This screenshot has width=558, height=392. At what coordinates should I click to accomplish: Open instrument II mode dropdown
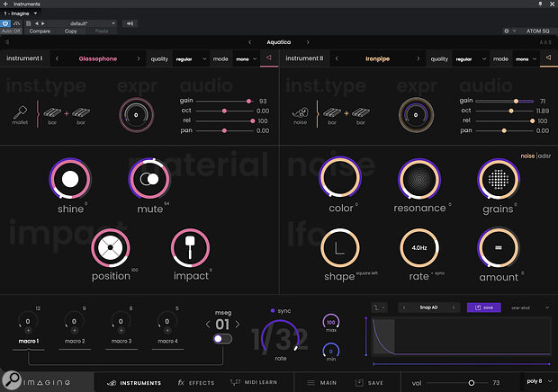(x=526, y=59)
